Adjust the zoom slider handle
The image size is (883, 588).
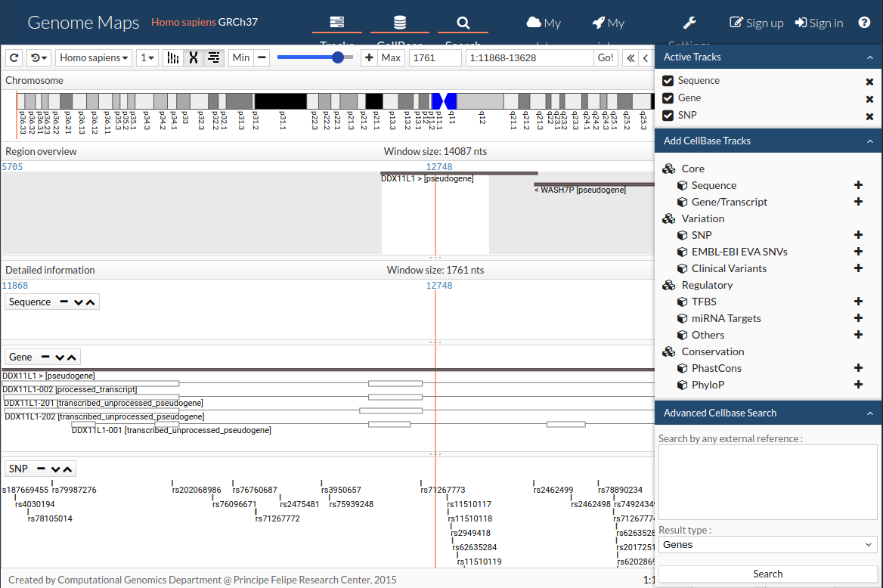tap(338, 57)
